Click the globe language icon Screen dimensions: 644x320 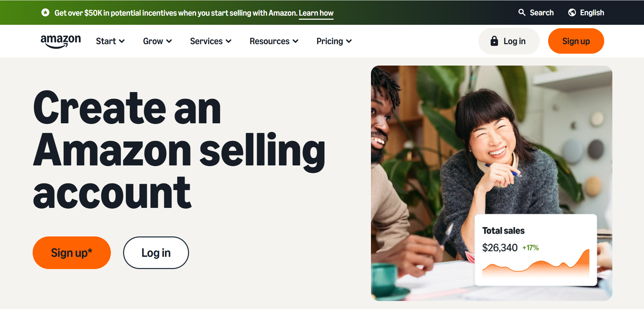(x=572, y=13)
